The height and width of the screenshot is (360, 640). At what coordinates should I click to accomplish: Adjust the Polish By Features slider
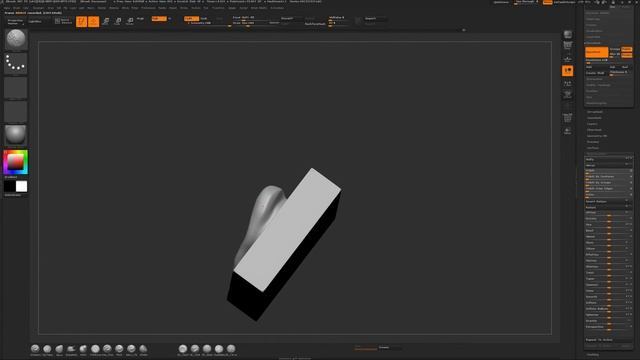(x=609, y=177)
